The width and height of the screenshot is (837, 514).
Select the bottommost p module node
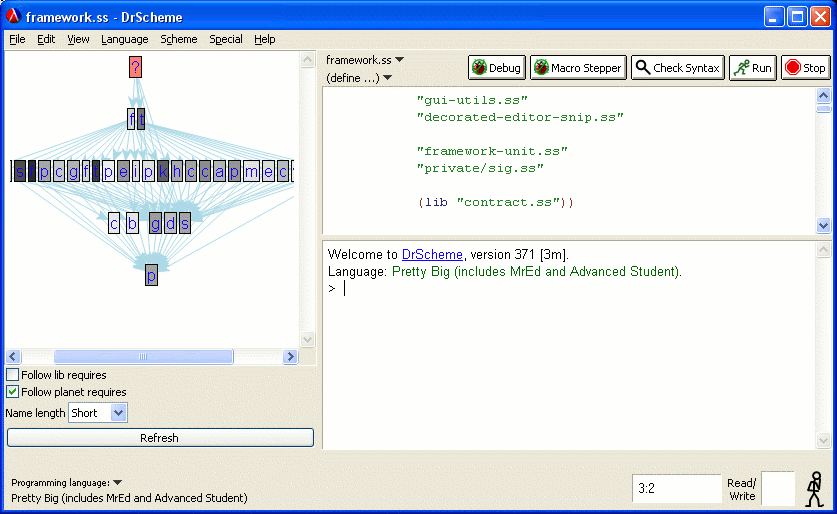[152, 275]
